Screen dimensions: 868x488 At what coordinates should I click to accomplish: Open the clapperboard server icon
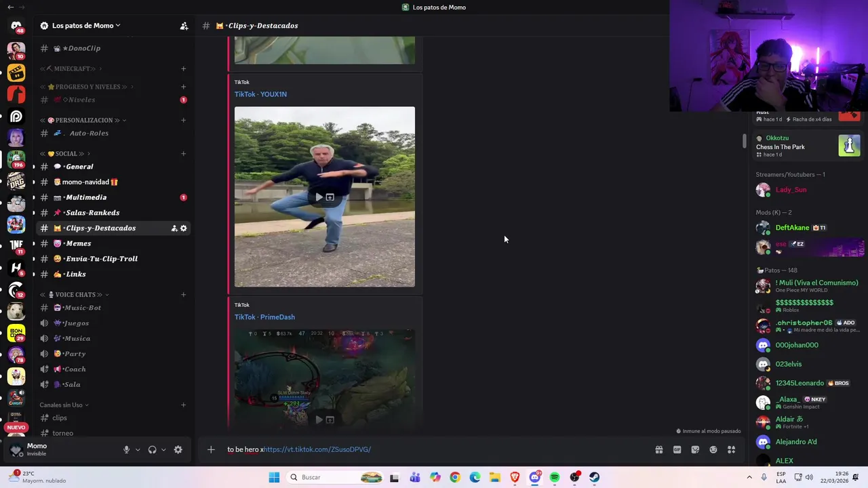point(16,72)
